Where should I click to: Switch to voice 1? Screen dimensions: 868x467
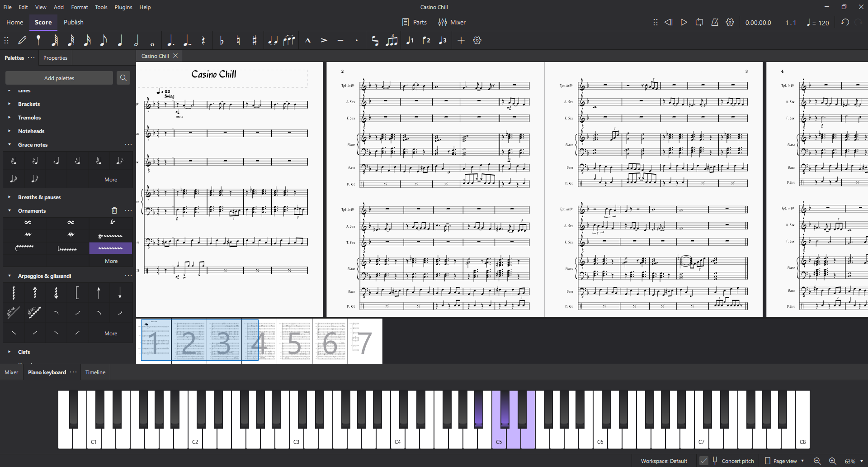tap(410, 40)
